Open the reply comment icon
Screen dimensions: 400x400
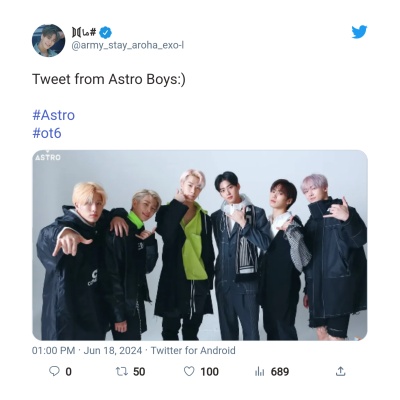click(54, 371)
